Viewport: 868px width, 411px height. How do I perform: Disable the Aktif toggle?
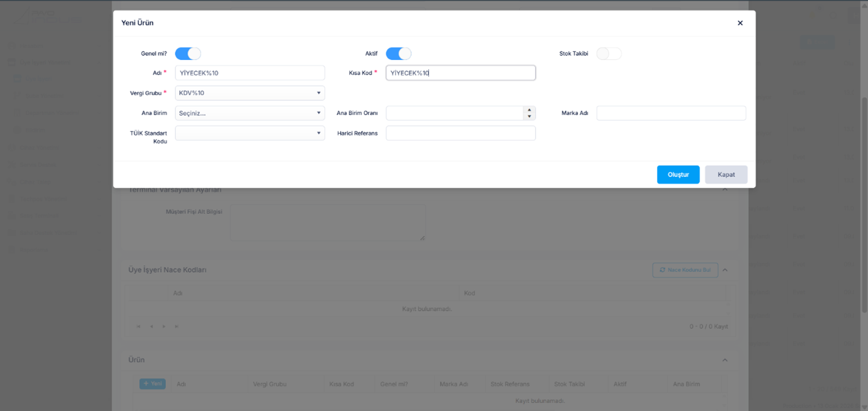pos(398,54)
